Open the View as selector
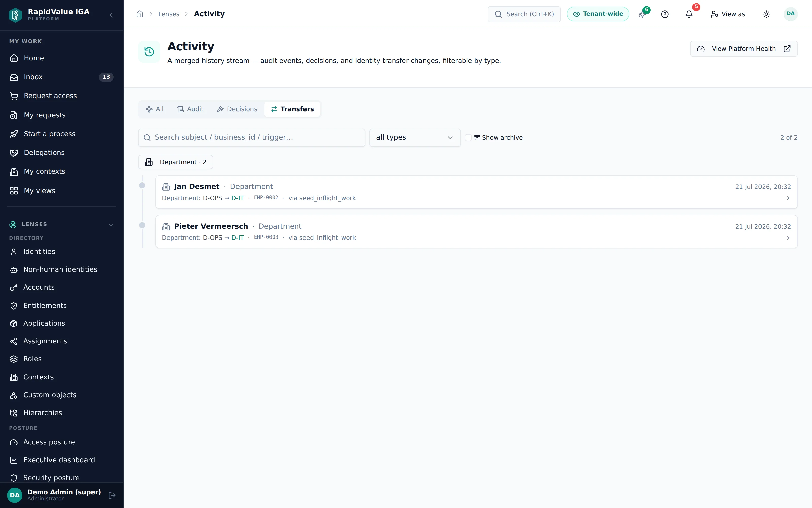 (728, 14)
